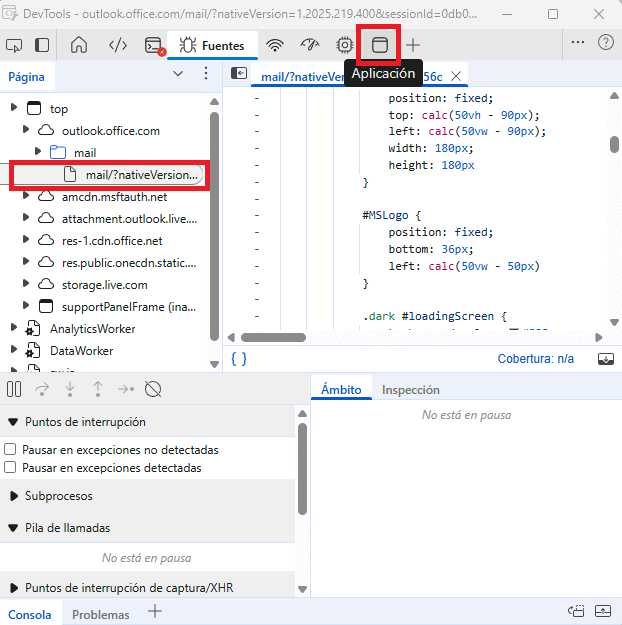The width and height of the screenshot is (622, 625).
Task: Expand the mail folder arrow
Action: tap(38, 151)
